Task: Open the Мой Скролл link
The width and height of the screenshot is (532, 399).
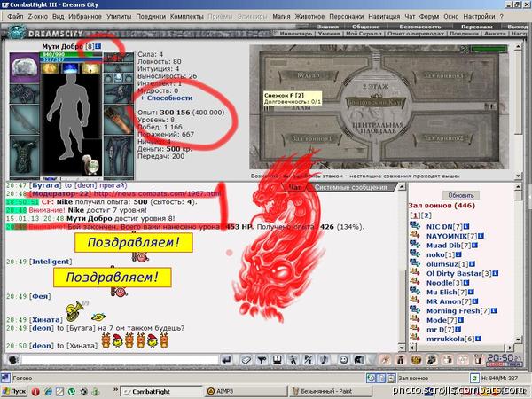Action: pyautogui.click(x=364, y=34)
